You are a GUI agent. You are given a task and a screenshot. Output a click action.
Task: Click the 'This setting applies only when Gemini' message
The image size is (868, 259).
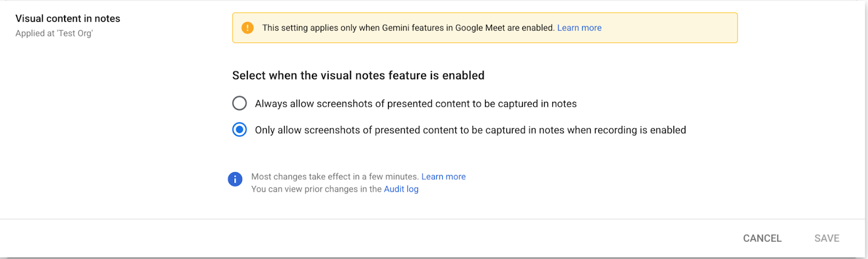[409, 28]
